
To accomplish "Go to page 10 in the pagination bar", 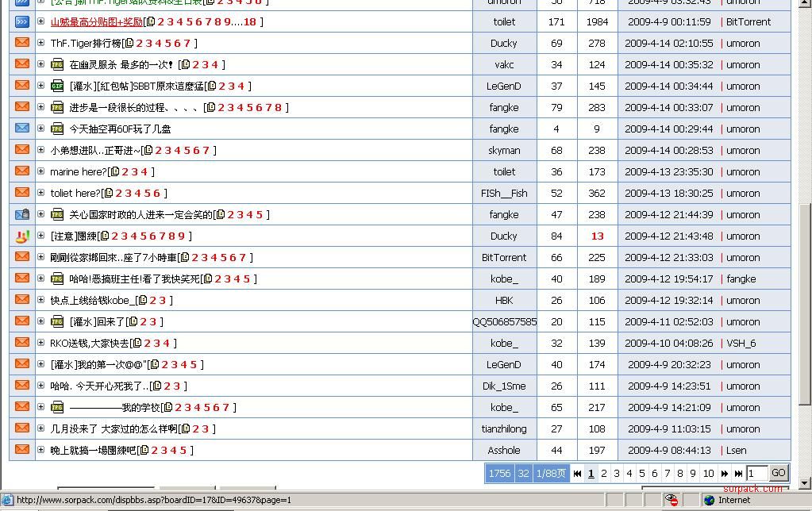I will click(708, 474).
